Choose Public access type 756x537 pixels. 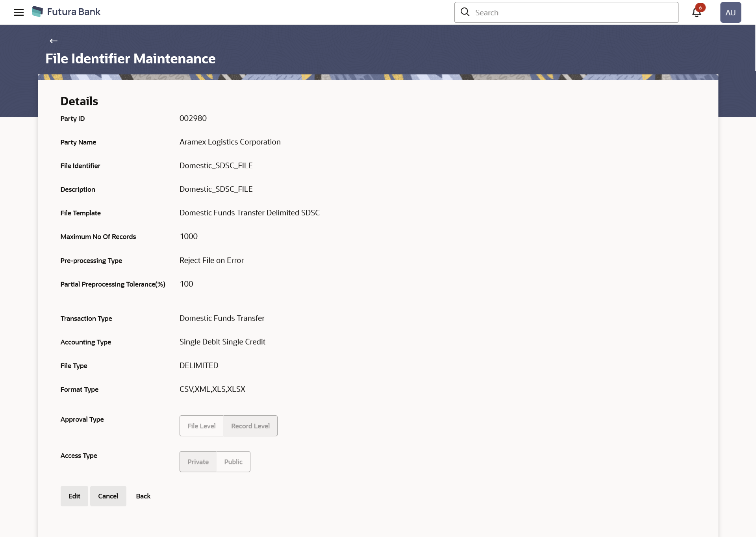pos(233,462)
